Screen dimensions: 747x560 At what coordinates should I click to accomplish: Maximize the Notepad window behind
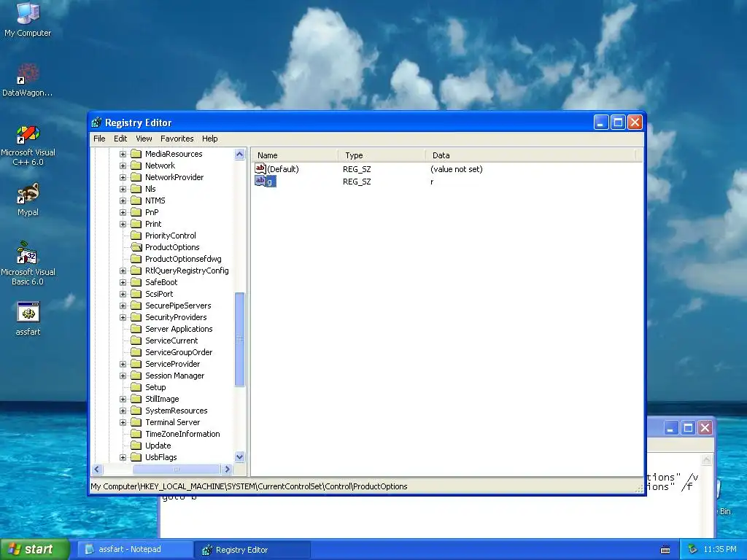click(x=688, y=427)
